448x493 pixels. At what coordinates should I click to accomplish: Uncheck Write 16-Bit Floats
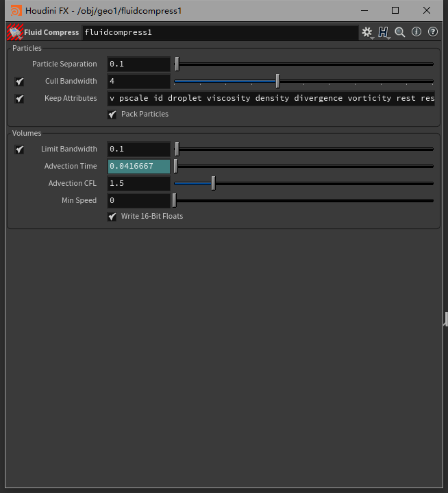pyautogui.click(x=112, y=217)
